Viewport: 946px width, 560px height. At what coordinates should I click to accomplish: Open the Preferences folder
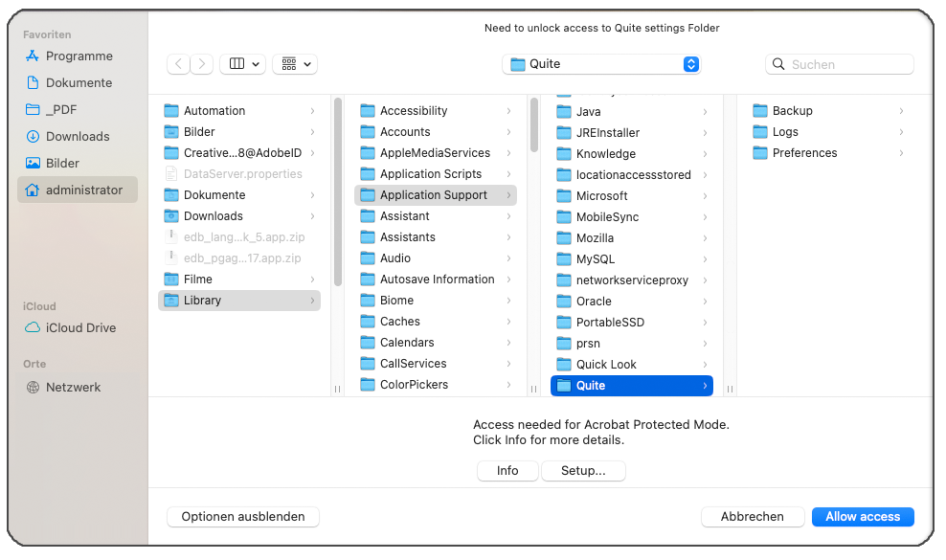pyautogui.click(x=828, y=152)
